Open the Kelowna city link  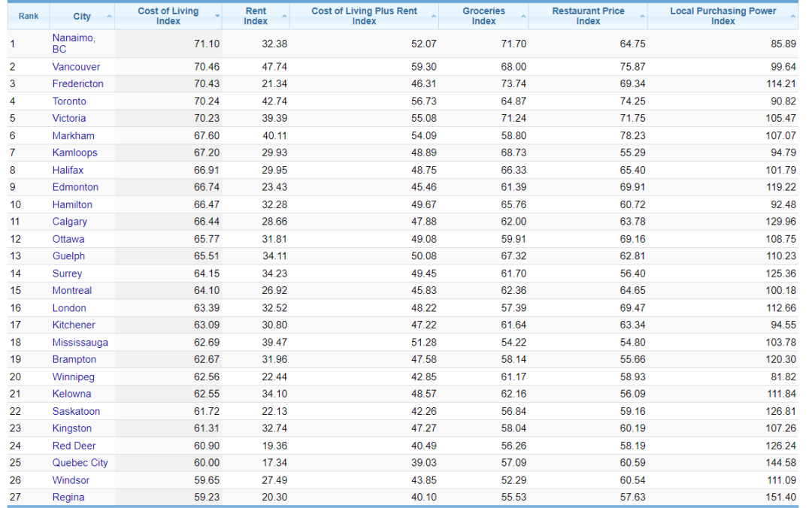tap(71, 394)
